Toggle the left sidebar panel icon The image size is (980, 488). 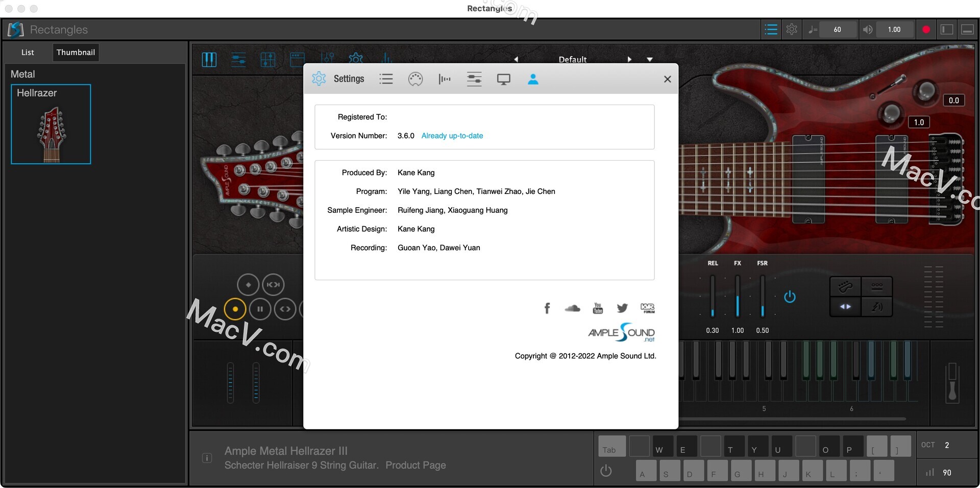coord(947,30)
